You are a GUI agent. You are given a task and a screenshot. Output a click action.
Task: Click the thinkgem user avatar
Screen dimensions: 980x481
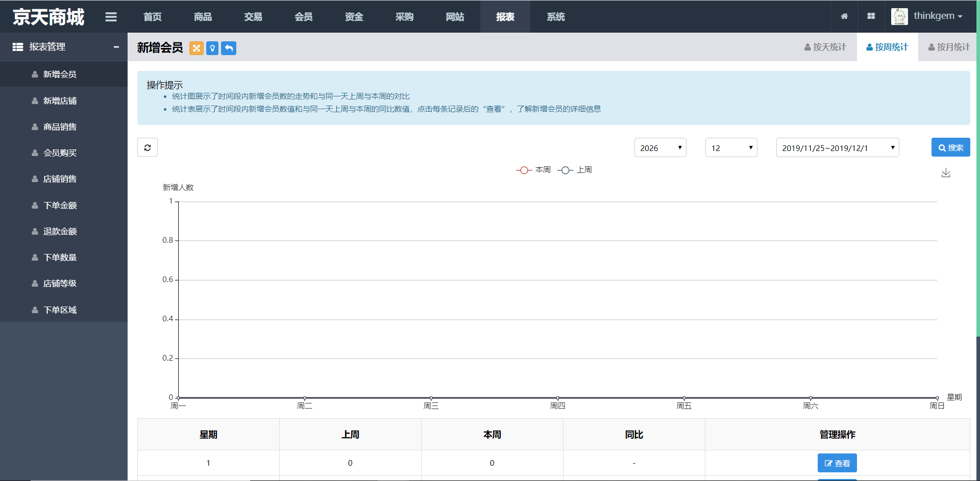[x=899, y=16]
